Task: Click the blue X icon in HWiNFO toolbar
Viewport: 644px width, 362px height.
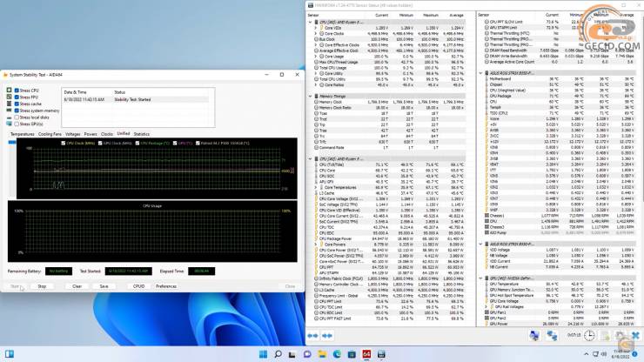Action: (635, 335)
